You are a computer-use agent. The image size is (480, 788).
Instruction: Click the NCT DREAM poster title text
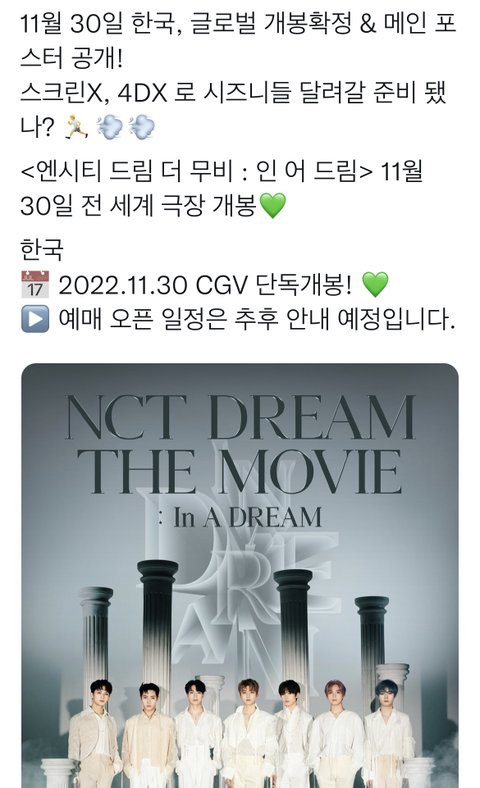[240, 417]
